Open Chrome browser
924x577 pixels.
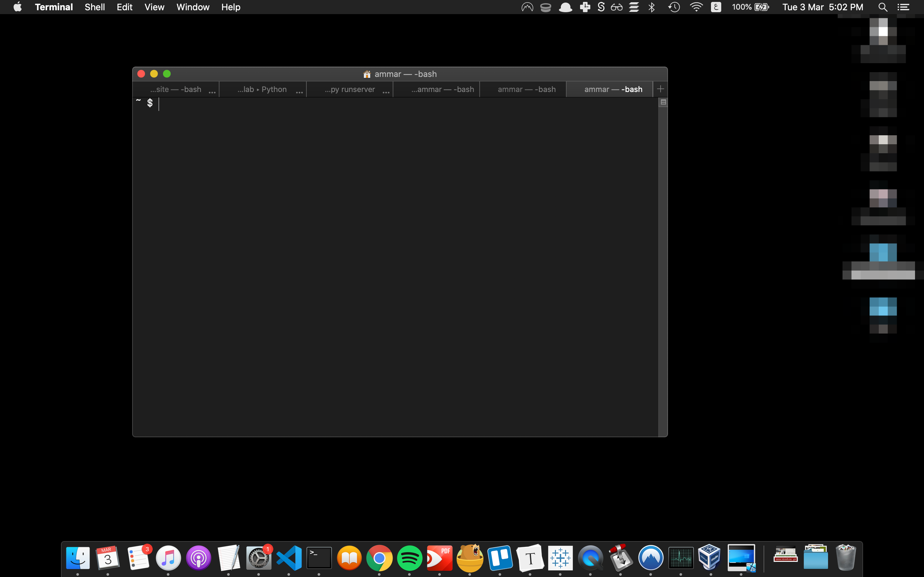click(379, 558)
